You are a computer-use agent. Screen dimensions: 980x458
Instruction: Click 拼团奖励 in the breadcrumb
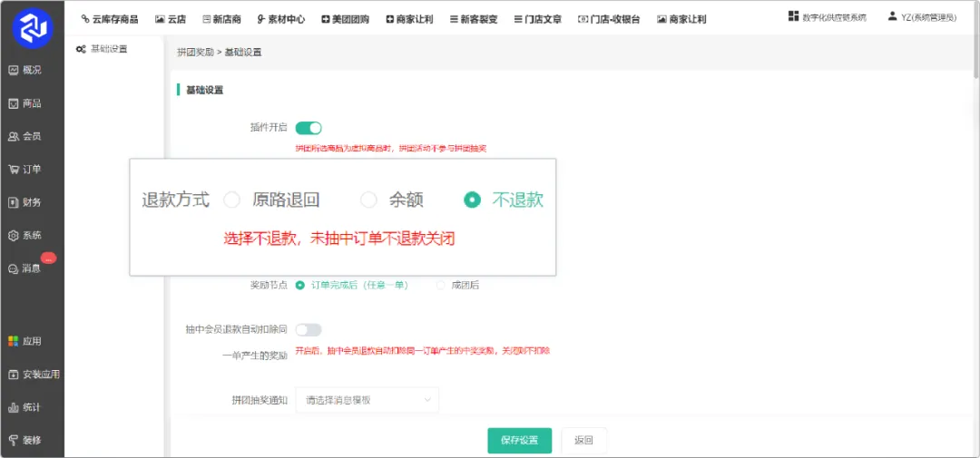(196, 53)
